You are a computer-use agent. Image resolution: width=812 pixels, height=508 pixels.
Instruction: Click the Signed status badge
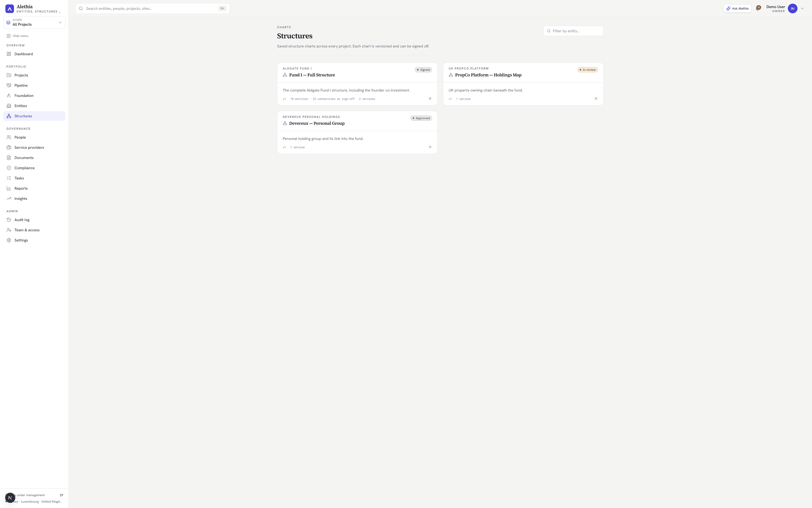point(424,70)
